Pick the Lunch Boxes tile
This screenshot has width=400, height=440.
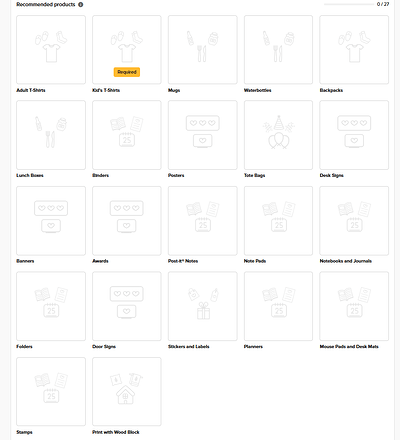click(51, 135)
